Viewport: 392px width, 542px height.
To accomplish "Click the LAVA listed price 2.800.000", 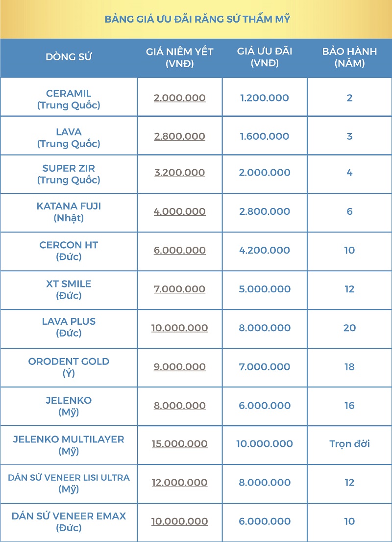I will tap(179, 136).
